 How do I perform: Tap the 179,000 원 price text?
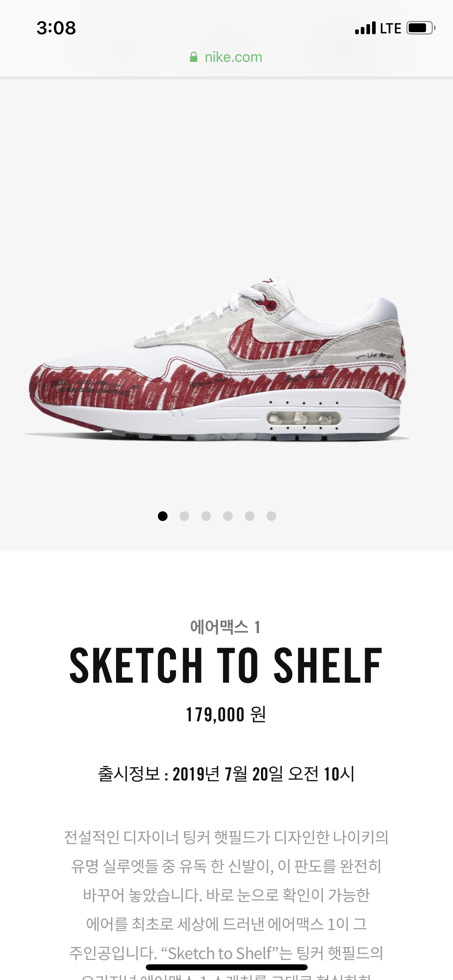226,714
